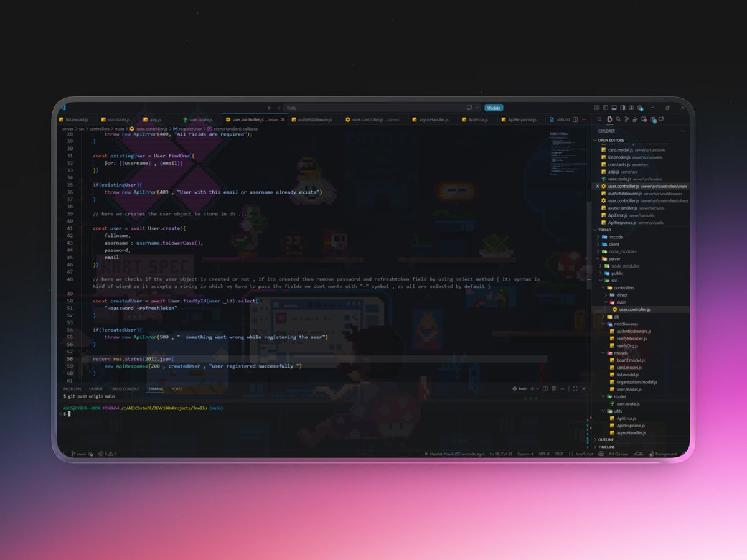Open the Search view icon
This screenshot has height=560, width=747.
coord(618,119)
